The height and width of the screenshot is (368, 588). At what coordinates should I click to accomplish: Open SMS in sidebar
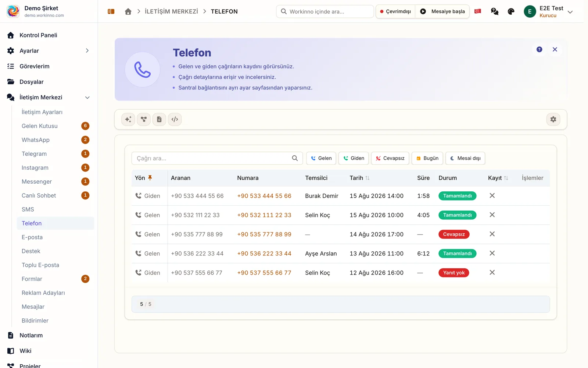point(55,209)
